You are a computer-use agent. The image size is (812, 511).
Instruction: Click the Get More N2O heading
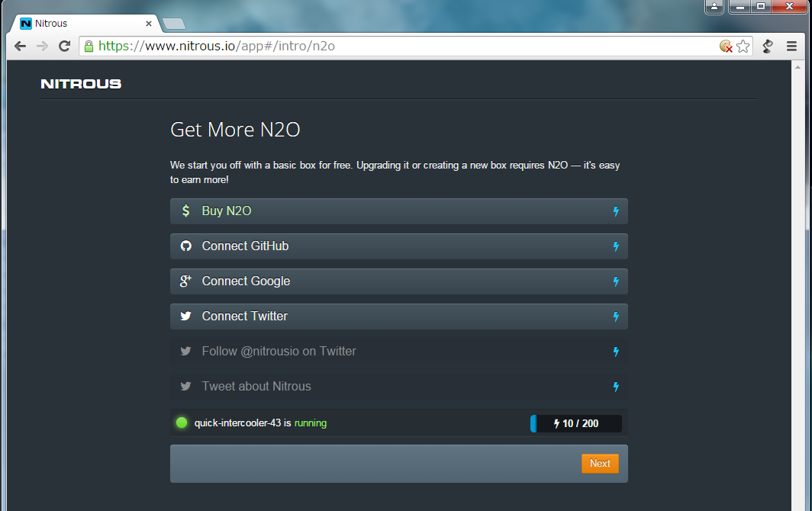235,130
